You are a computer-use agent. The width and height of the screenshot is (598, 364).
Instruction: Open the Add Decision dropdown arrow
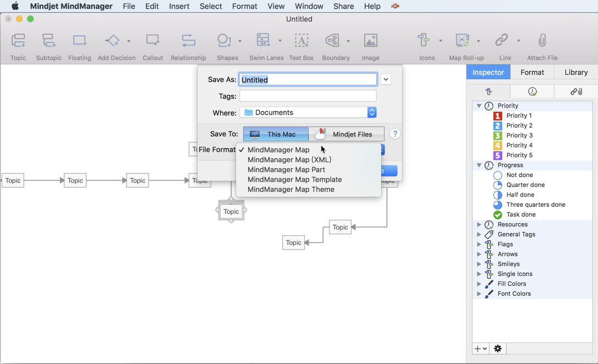[x=129, y=41]
